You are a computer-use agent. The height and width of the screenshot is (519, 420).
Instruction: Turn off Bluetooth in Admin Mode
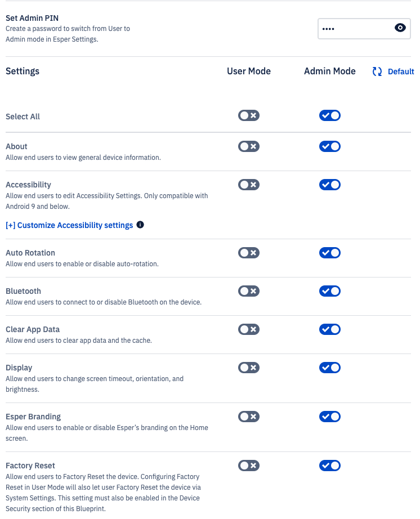pyautogui.click(x=330, y=291)
